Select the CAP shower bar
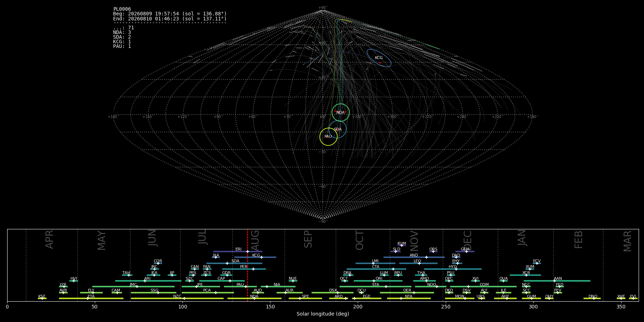The image size is (644, 322). (222, 281)
